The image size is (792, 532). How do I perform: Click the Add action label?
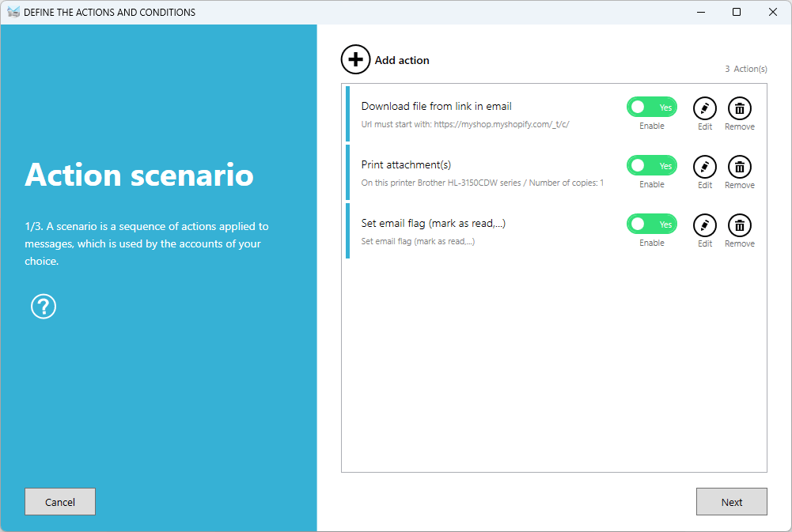[402, 60]
